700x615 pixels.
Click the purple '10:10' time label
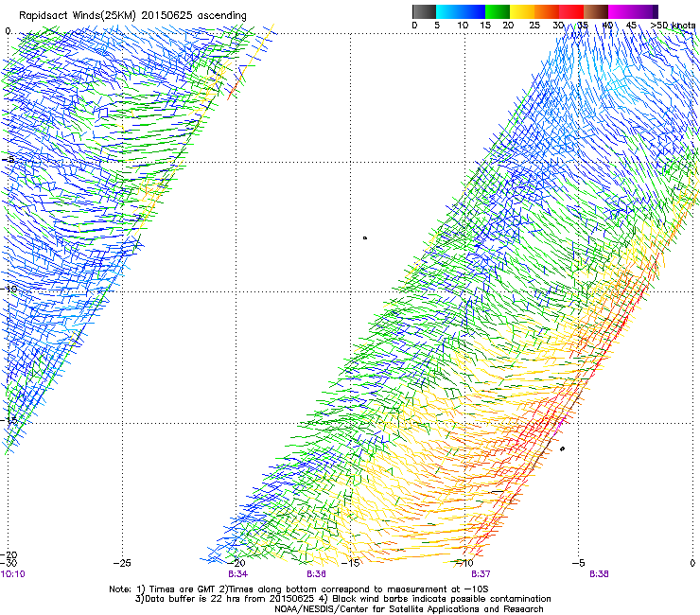13,574
